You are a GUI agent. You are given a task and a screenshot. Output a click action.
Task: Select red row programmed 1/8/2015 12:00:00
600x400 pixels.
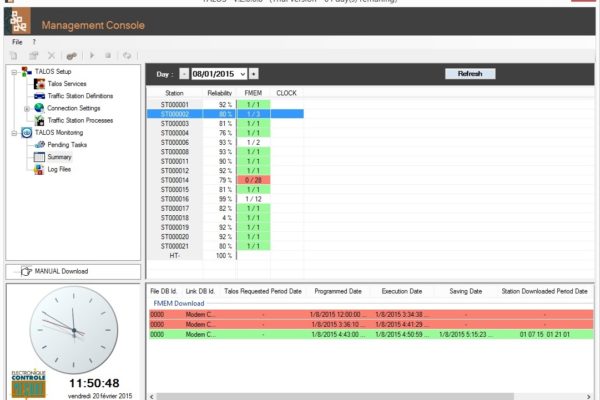371,315
